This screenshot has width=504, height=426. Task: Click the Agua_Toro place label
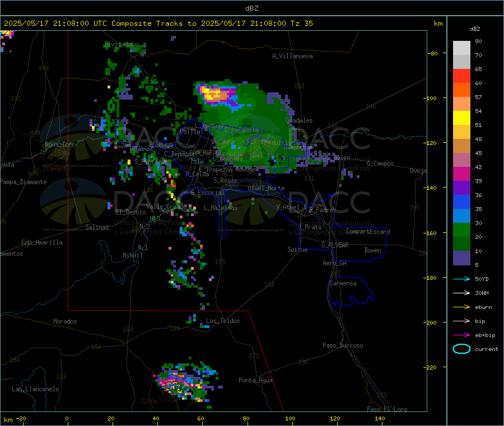pos(60,144)
